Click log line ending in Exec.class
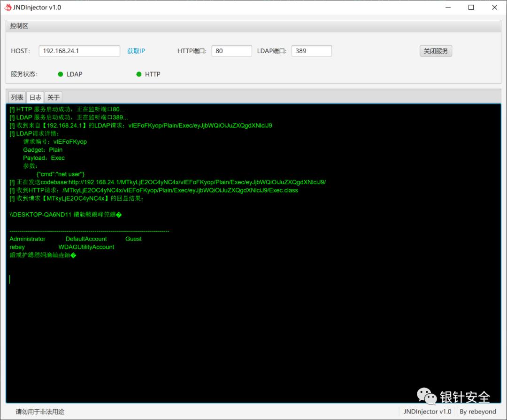This screenshot has height=420, width=507. point(154,190)
